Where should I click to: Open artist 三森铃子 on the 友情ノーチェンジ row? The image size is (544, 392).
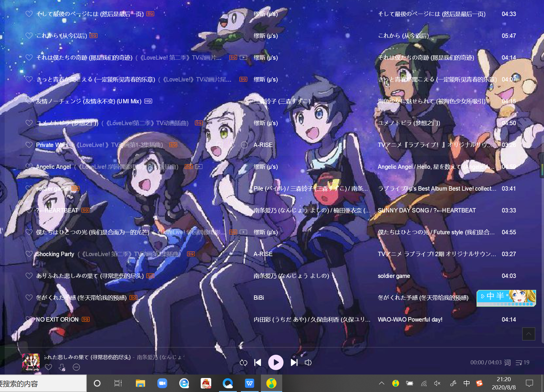pyautogui.click(x=282, y=101)
